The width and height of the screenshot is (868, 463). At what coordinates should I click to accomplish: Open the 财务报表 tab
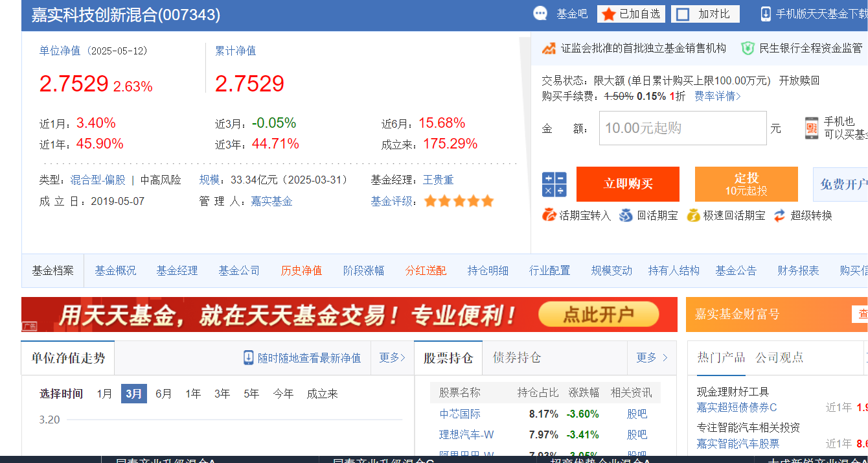point(798,270)
